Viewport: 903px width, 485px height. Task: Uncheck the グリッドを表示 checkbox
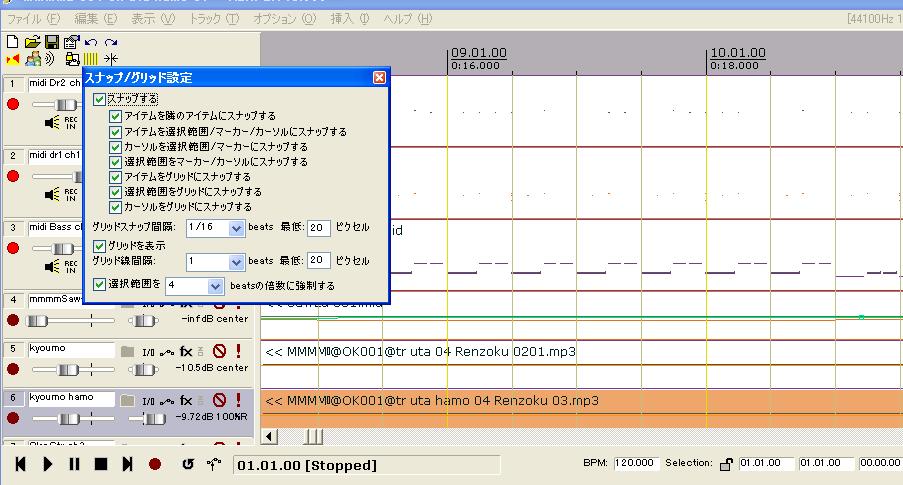pyautogui.click(x=99, y=246)
